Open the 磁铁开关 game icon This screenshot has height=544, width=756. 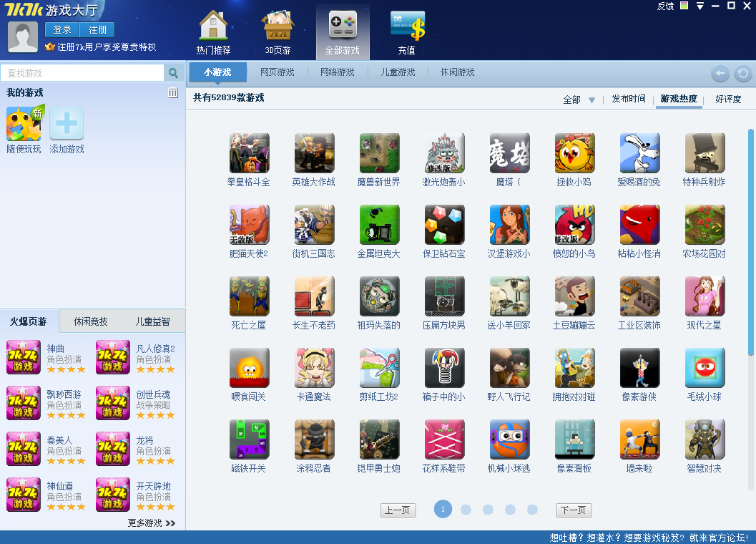[249, 439]
